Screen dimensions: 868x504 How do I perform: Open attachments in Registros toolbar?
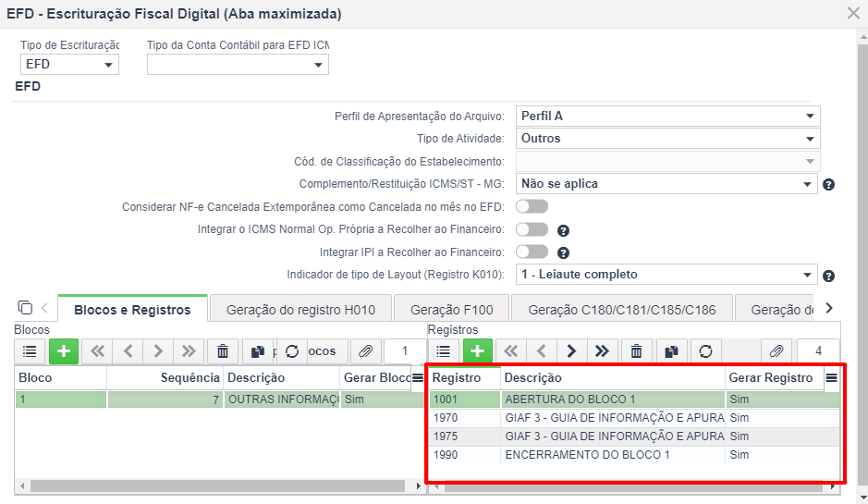[776, 351]
